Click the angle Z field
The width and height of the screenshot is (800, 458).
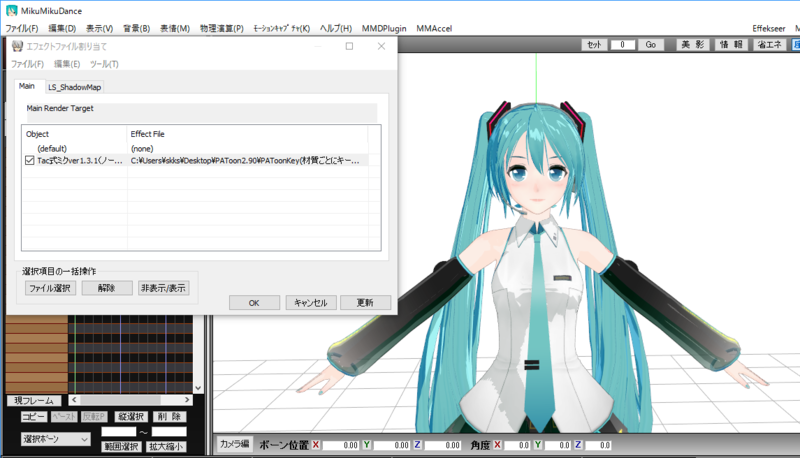click(597, 445)
